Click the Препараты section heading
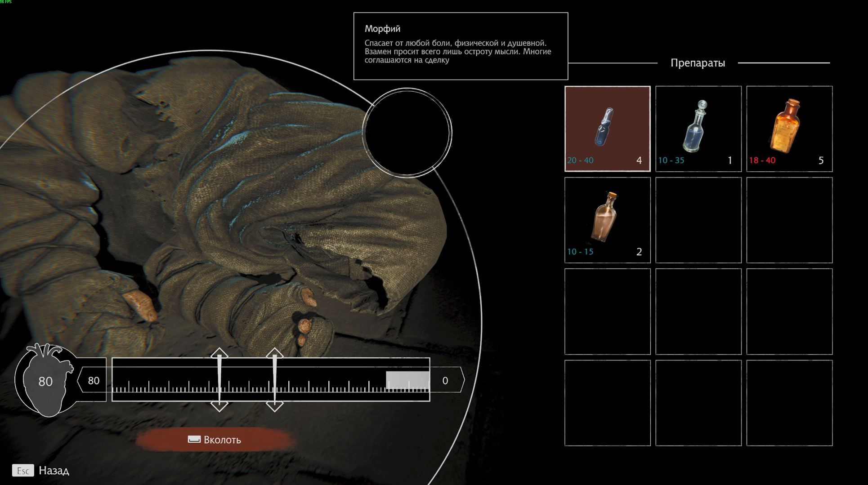Image resolution: width=868 pixels, height=485 pixels. point(698,63)
